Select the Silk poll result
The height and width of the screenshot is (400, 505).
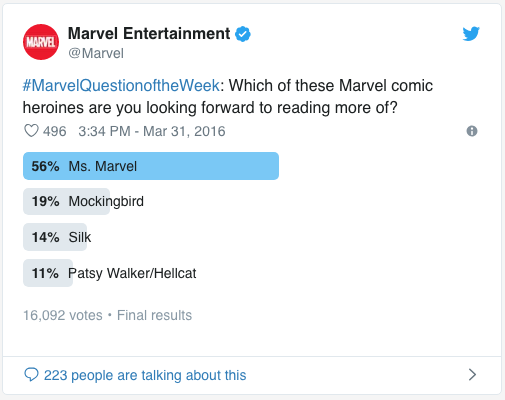pyautogui.click(x=57, y=237)
